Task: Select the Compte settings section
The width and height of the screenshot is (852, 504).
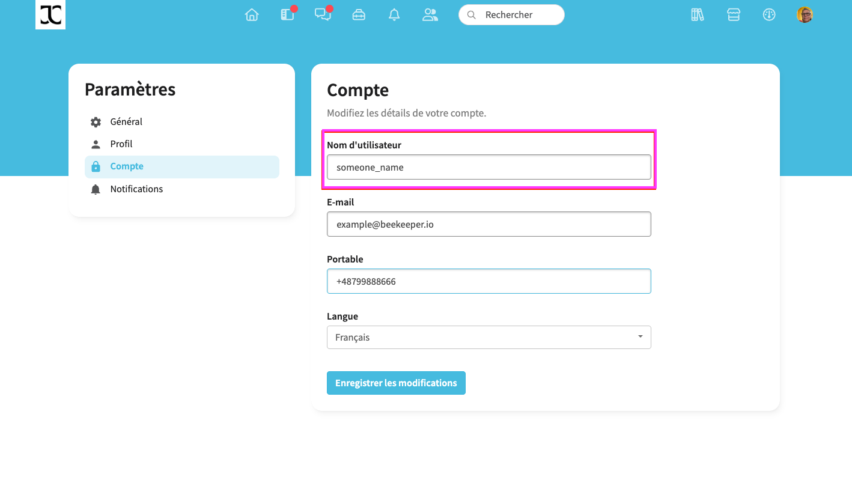Action: click(x=182, y=167)
